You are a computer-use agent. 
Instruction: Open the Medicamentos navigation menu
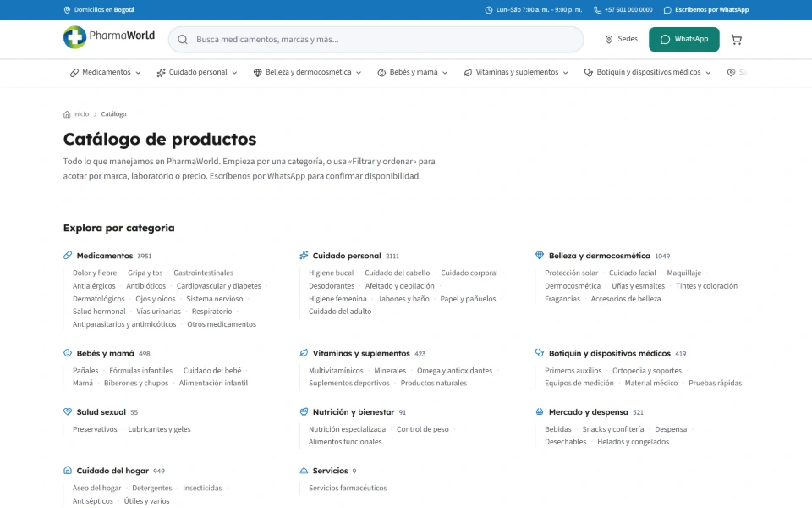106,73
